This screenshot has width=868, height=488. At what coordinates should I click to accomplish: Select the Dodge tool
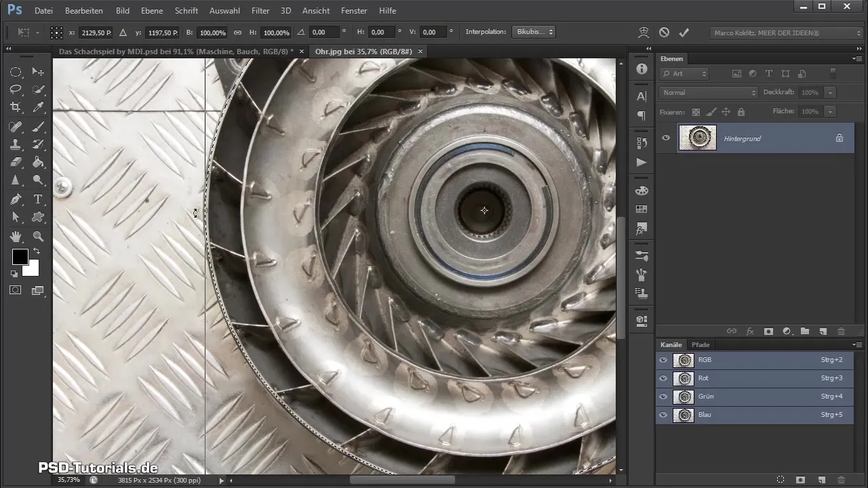click(x=38, y=180)
